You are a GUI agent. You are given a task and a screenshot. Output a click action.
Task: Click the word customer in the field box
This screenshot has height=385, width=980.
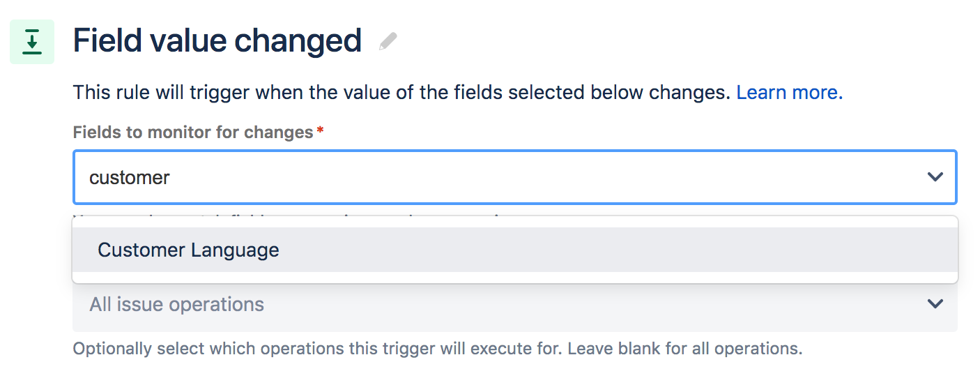[x=130, y=177]
